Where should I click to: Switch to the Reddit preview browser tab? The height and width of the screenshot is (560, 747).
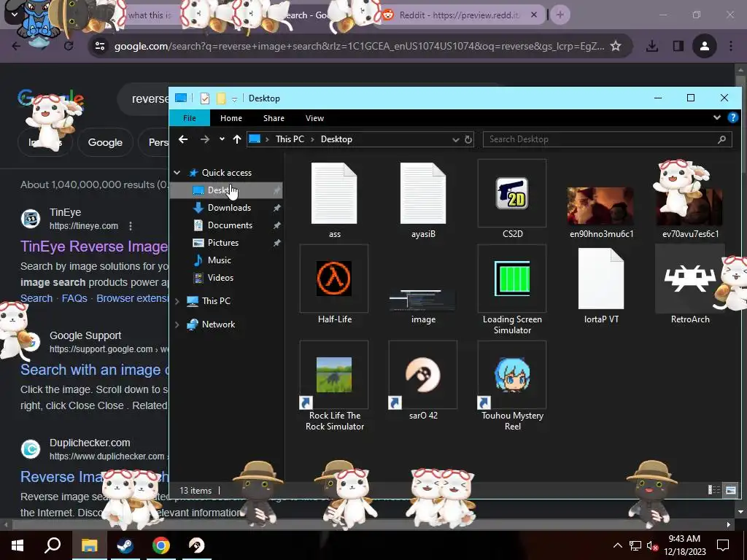click(x=459, y=15)
